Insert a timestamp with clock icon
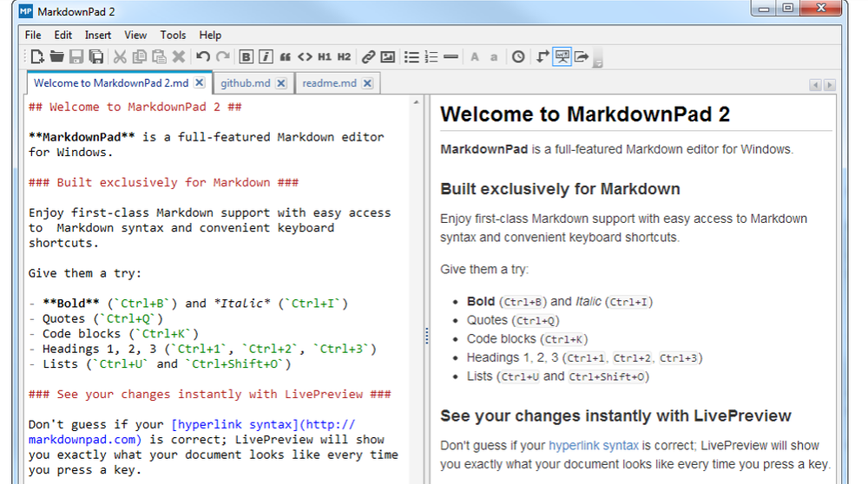Image resolution: width=868 pixels, height=484 pixels. [x=518, y=56]
